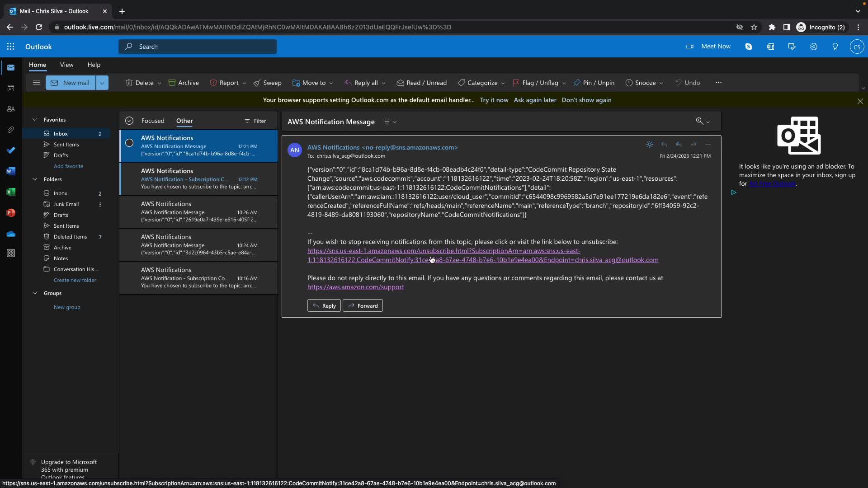Screen dimensions: 868x488
Task: Open the app launcher grid icon
Action: (x=10, y=47)
